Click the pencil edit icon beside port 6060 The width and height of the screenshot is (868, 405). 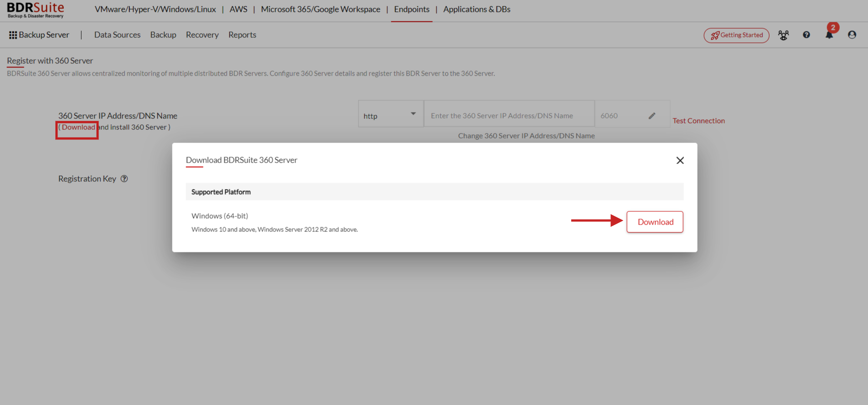pos(652,116)
